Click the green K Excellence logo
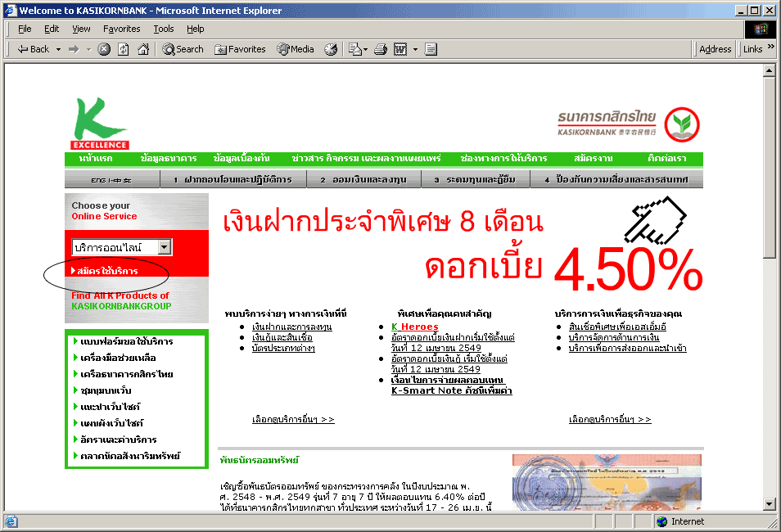Image resolution: width=781 pixels, height=532 pixels. coord(100,123)
